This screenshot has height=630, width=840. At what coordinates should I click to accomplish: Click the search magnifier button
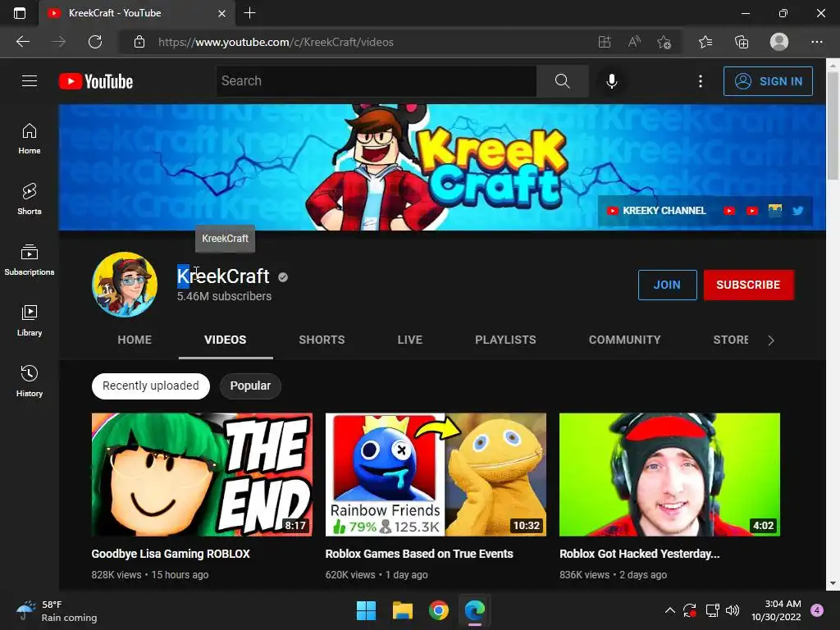point(563,81)
